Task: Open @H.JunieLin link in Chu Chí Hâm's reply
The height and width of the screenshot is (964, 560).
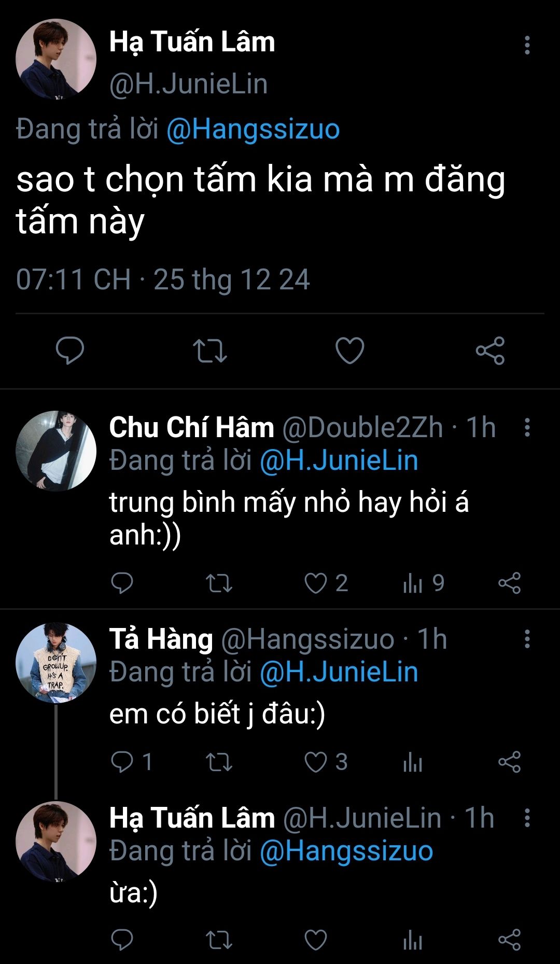Action: [339, 460]
